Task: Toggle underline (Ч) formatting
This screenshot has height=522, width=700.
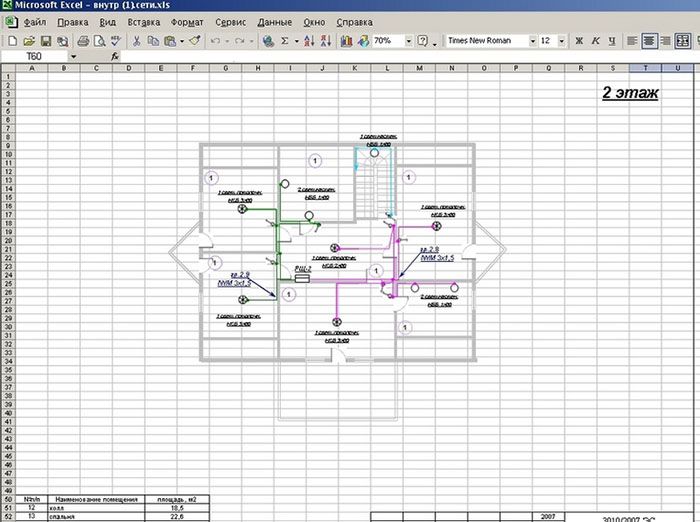Action: coord(612,41)
